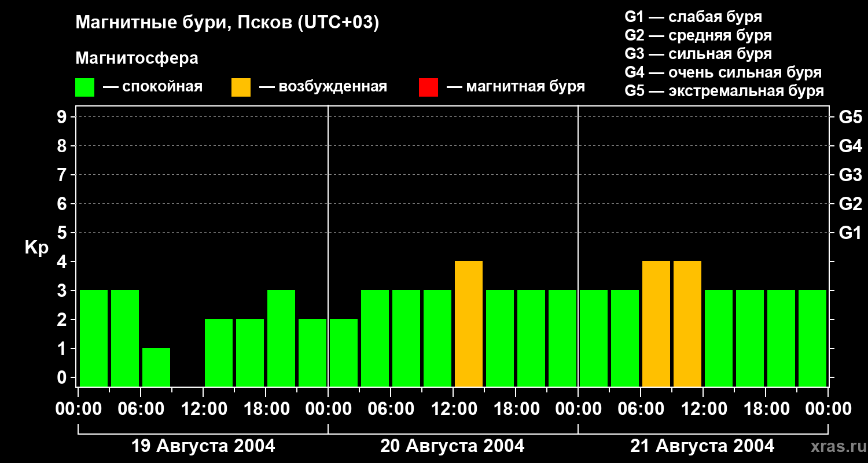
Task: Click the Kp 1 bar on 19 August
Action: [156, 367]
